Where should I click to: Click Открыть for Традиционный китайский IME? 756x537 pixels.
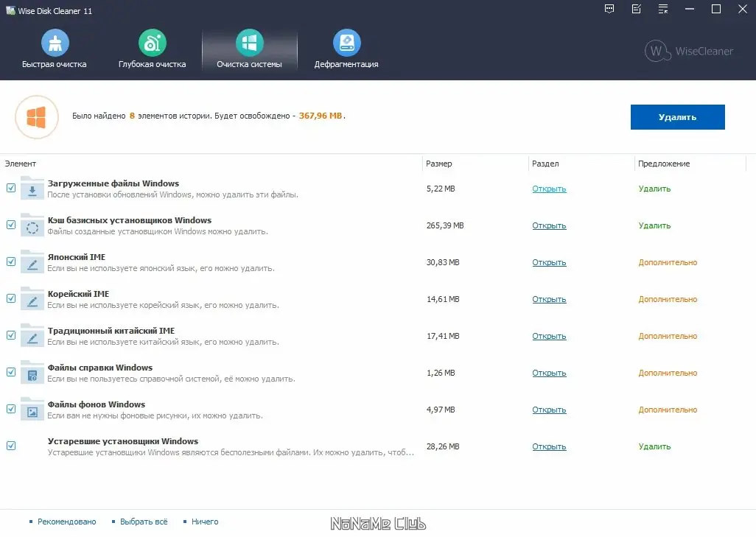(x=549, y=336)
